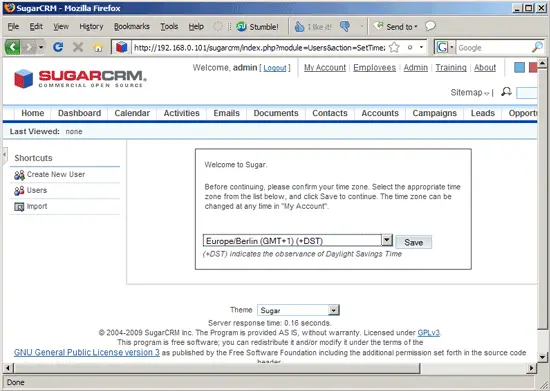Click the vertical scrollbar down arrow

[542, 357]
